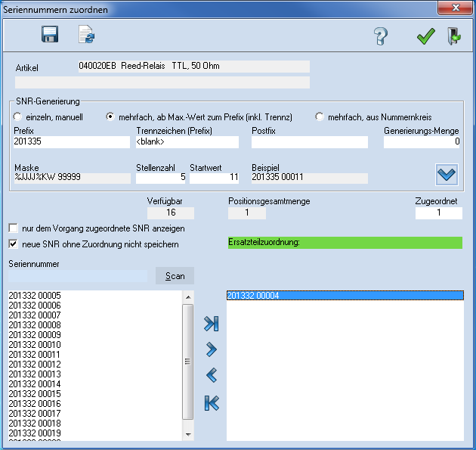Expand the blue chevron down button
The width and height of the screenshot is (476, 450).
coord(447,174)
